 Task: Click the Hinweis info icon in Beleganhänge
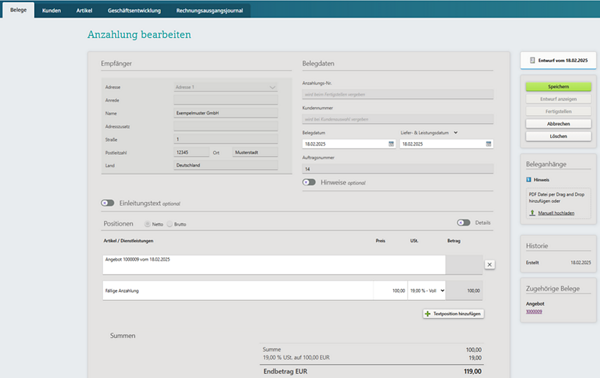[x=529, y=179]
